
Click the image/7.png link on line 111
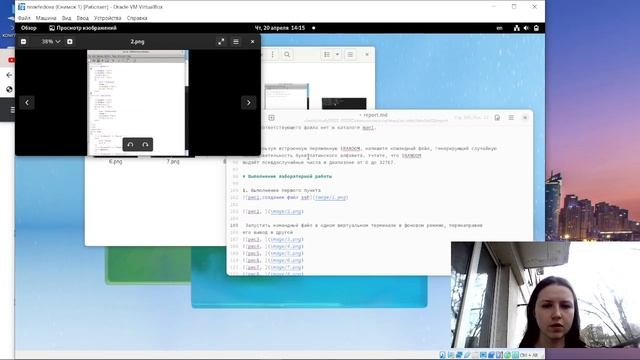pyautogui.click(x=286, y=267)
